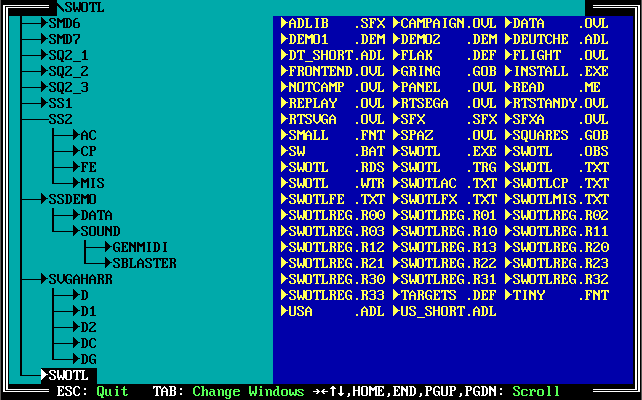
Task: Select the SWOTL.EXE file
Action: point(444,150)
